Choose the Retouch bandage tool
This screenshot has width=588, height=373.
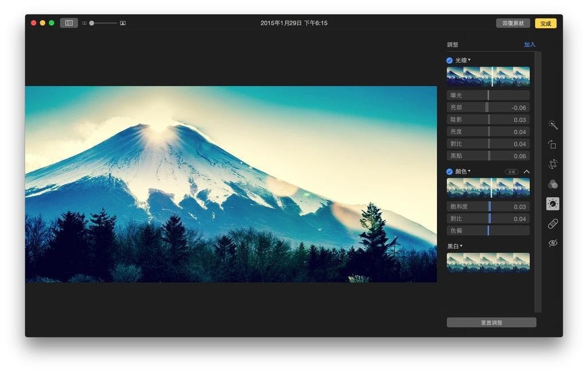pos(552,224)
